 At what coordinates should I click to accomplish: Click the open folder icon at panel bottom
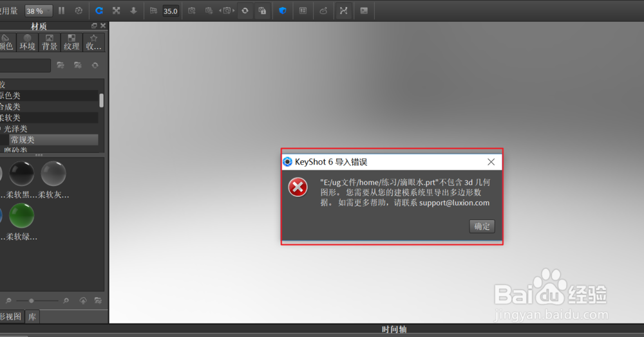pyautogui.click(x=98, y=301)
